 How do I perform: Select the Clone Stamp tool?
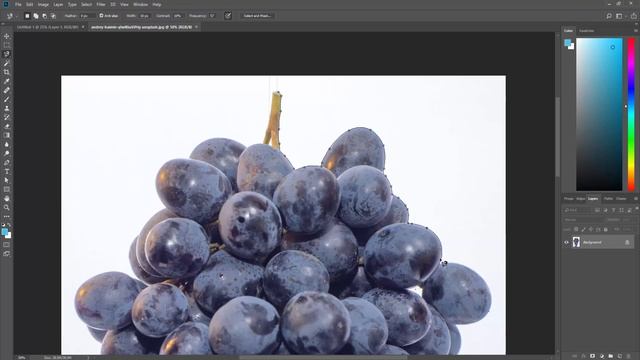pyautogui.click(x=7, y=108)
